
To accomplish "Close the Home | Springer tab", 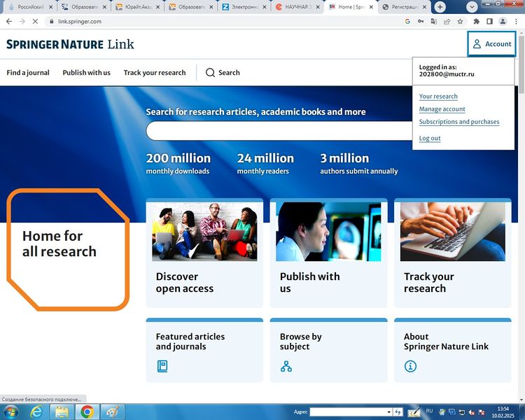I will click(x=371, y=7).
